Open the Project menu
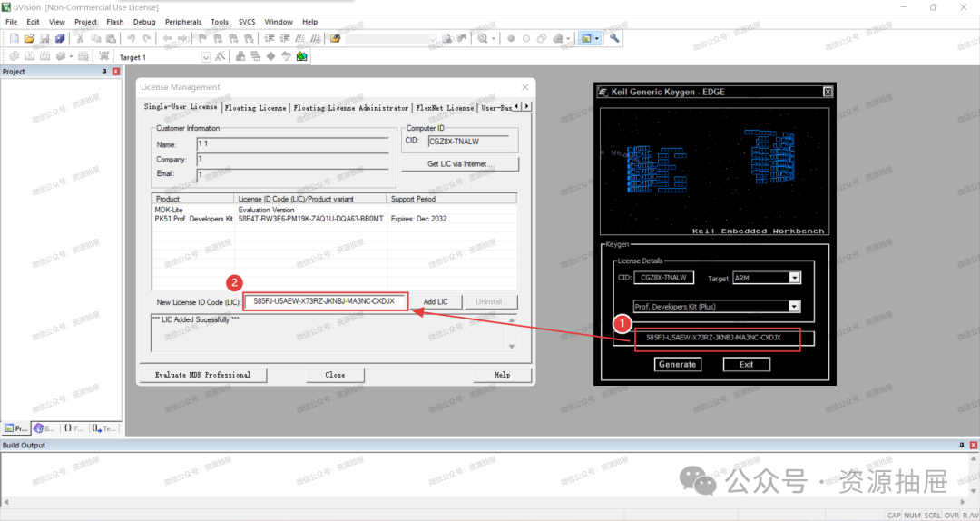This screenshot has height=521, width=980. tap(85, 22)
